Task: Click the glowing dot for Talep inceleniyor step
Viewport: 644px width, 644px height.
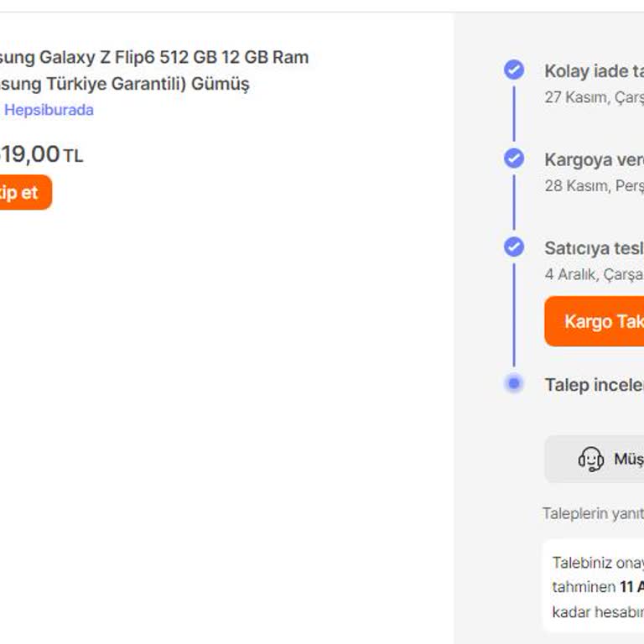Action: click(514, 384)
